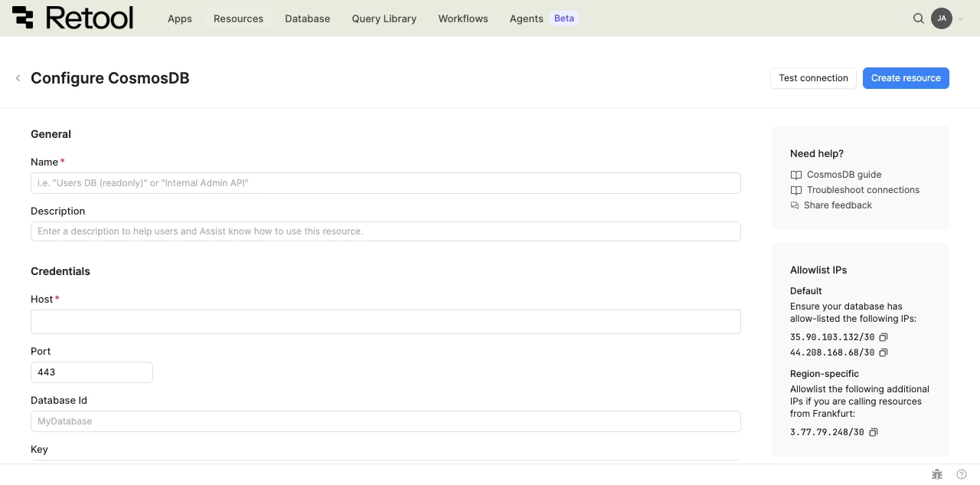Click the Database Id input field

[386, 421]
